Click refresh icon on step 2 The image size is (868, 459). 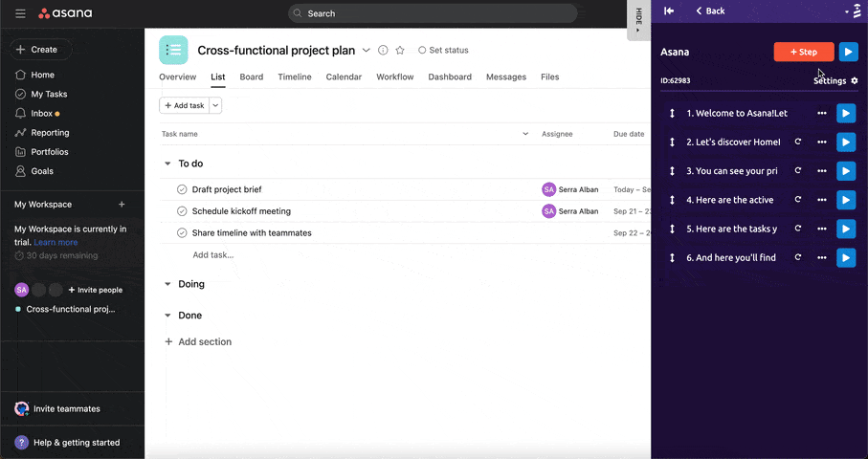(798, 142)
